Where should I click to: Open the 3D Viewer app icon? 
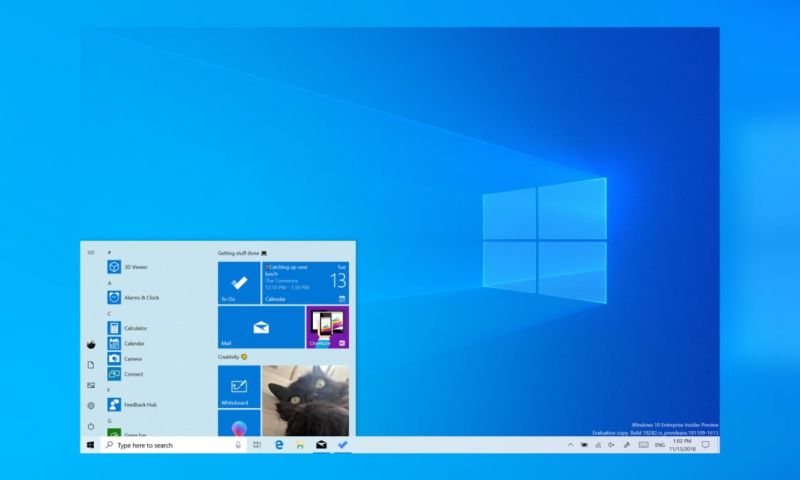coord(114,267)
